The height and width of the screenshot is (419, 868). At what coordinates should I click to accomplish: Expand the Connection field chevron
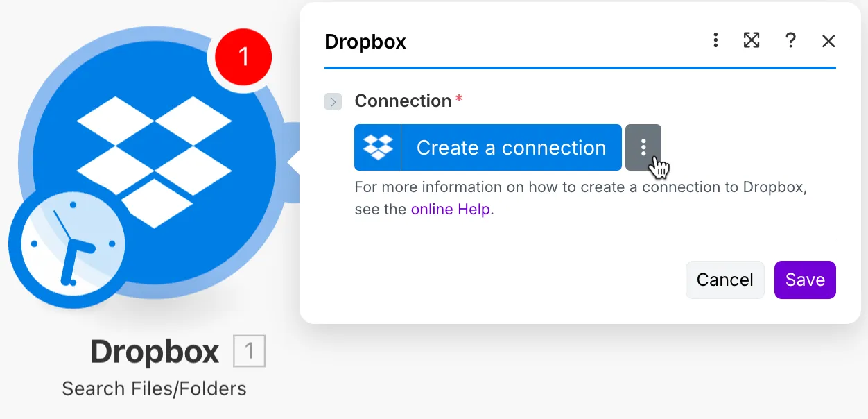pos(333,102)
